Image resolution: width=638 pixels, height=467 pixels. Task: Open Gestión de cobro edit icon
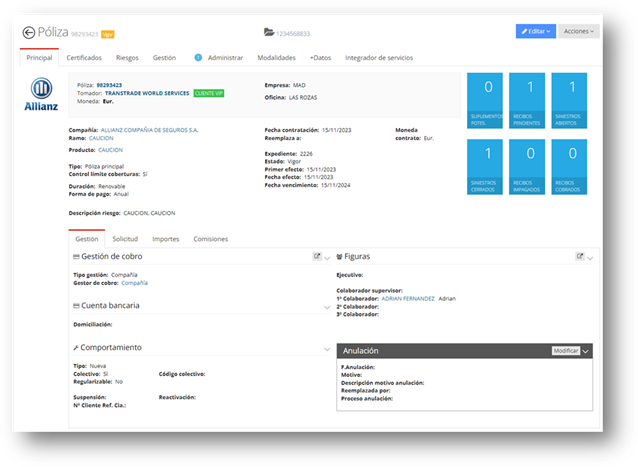(x=317, y=256)
